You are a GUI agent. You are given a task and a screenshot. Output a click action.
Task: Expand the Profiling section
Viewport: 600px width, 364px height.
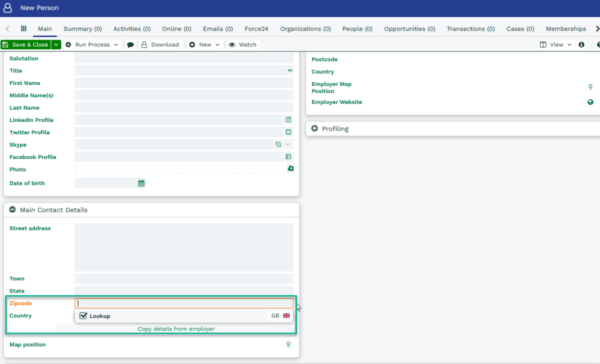pyautogui.click(x=314, y=128)
